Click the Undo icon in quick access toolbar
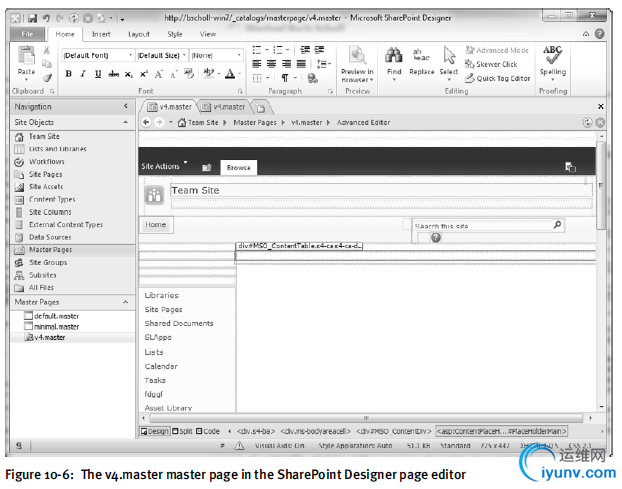 [46, 18]
